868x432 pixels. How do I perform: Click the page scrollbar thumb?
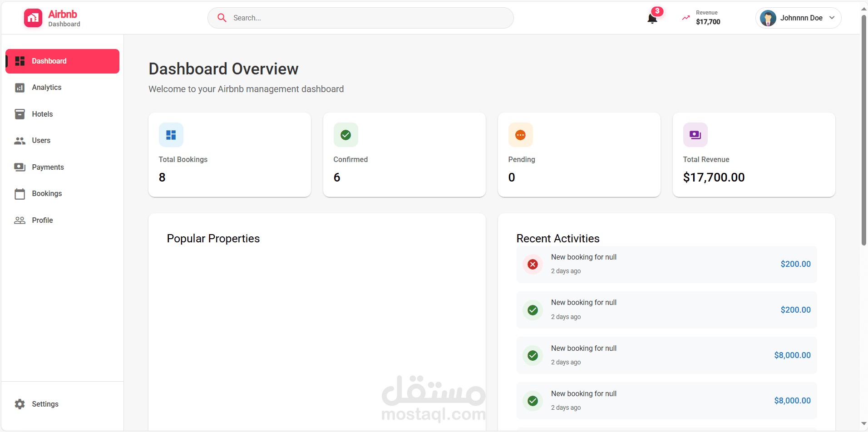(864, 130)
